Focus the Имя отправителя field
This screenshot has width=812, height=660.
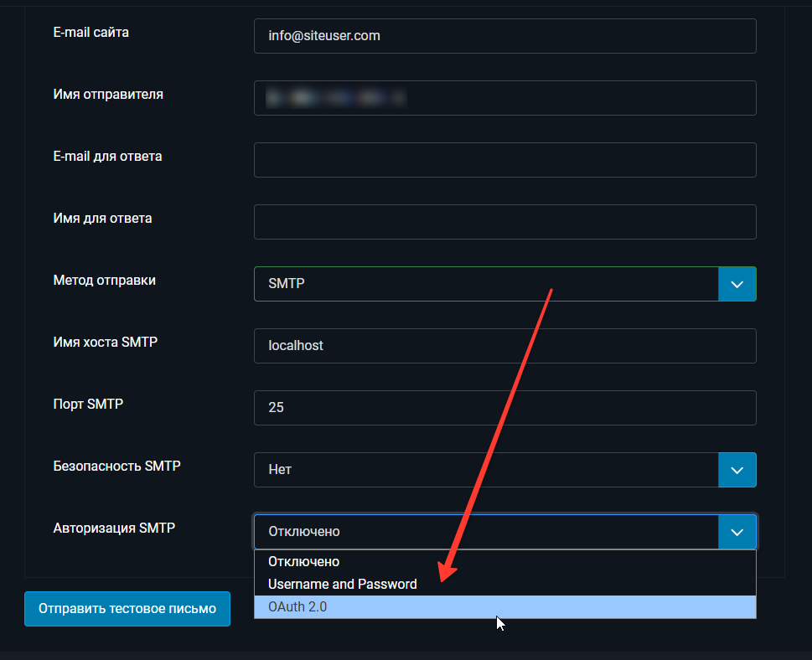[x=505, y=98]
